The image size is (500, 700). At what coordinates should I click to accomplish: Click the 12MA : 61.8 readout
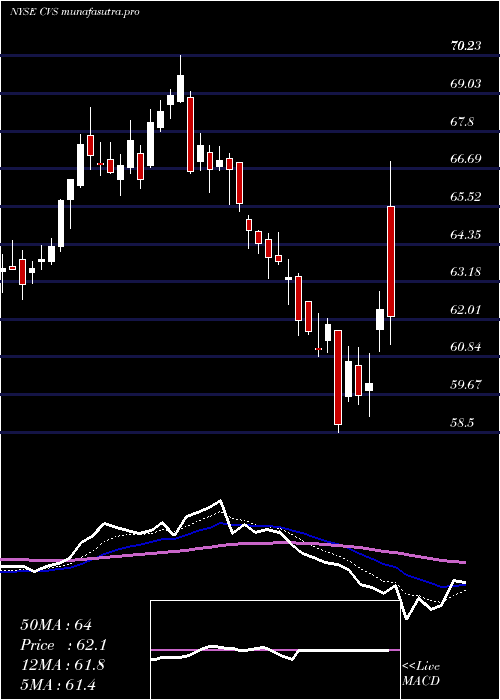click(x=62, y=665)
